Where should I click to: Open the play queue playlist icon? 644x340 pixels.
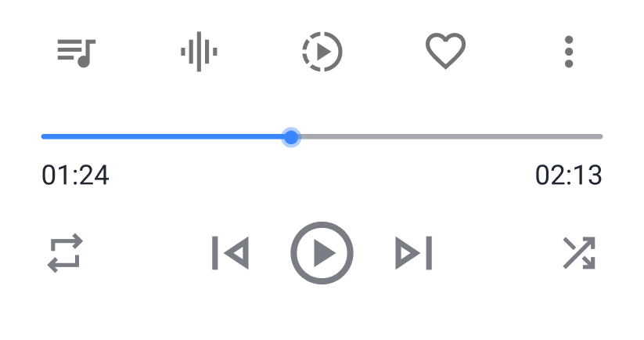coord(76,52)
